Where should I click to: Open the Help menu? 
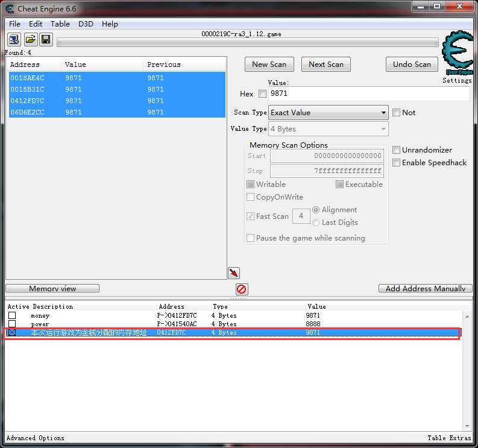[110, 24]
